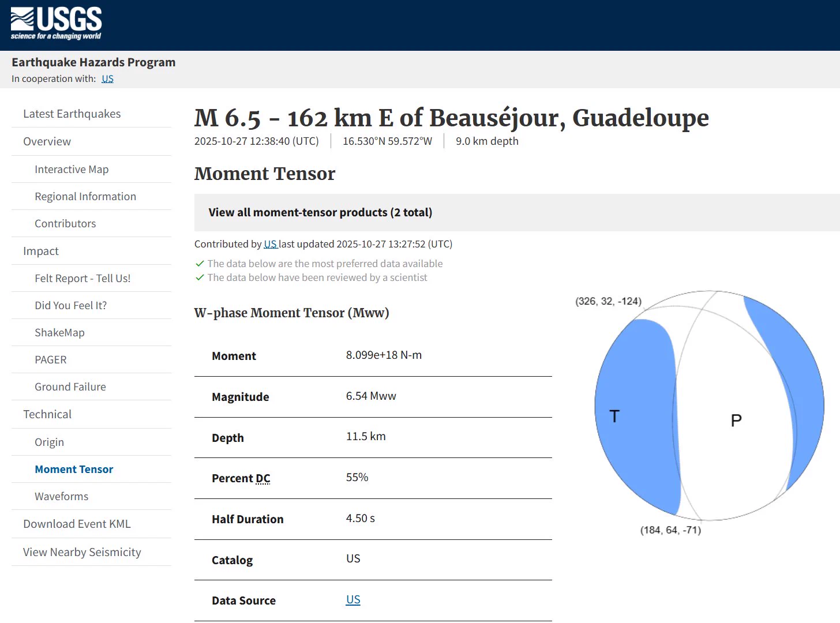Open View Nearby Seismicity
Viewport: 840px width, 623px height.
82,552
